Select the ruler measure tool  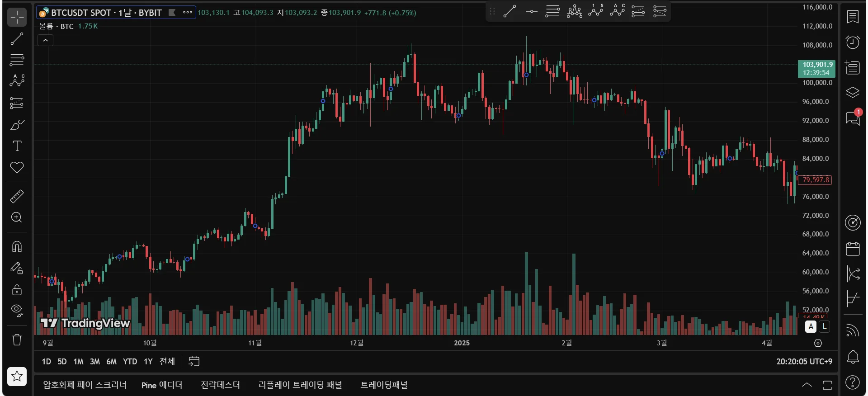click(17, 196)
